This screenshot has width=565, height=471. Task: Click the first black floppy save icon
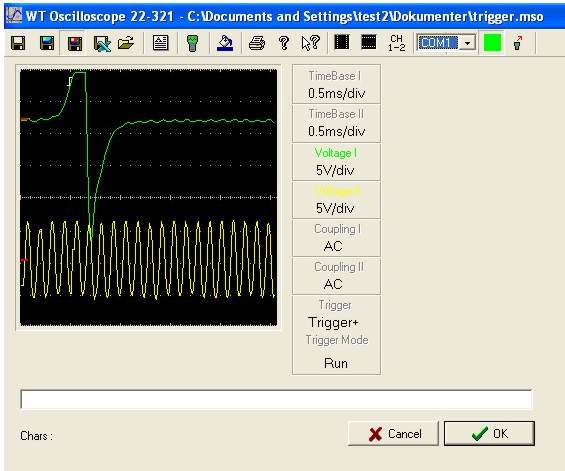18,43
